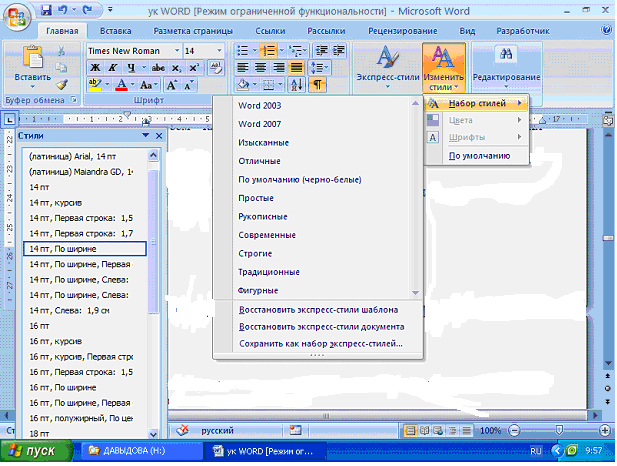Screen dimensions: 617x466
Task: Toggle bold Ж formatting
Action: click(96, 68)
